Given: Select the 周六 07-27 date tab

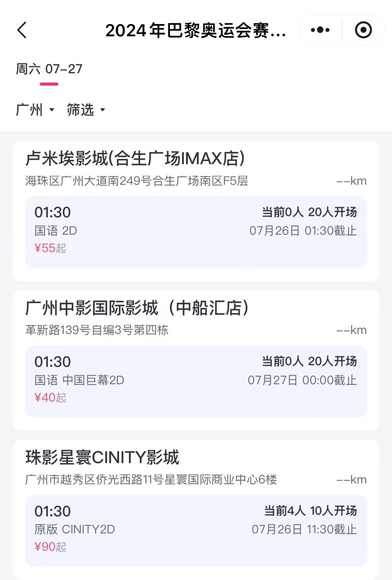Looking at the screenshot, I should pyautogui.click(x=49, y=69).
